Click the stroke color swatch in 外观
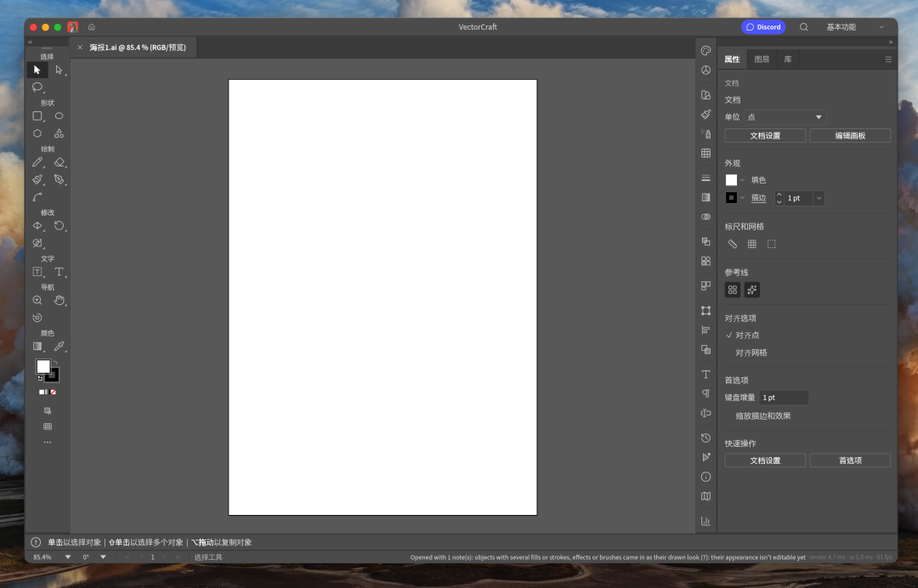 pos(731,198)
